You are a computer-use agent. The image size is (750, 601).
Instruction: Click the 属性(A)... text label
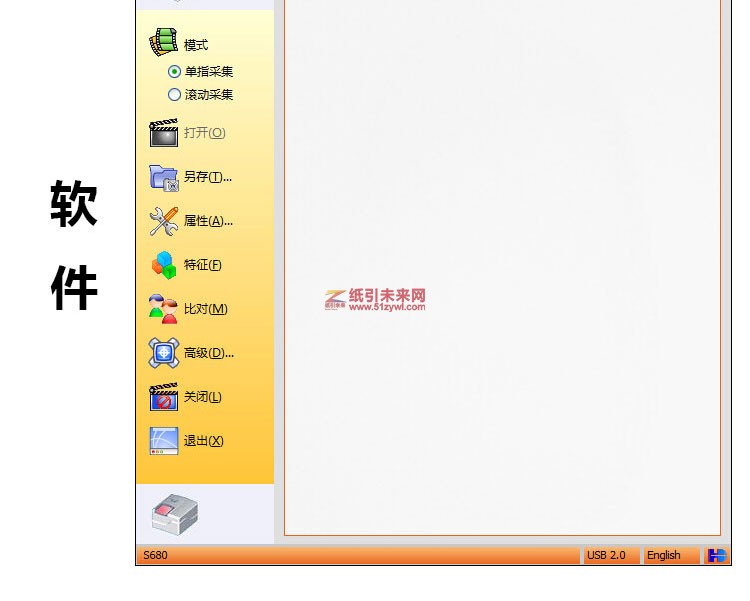pos(208,221)
